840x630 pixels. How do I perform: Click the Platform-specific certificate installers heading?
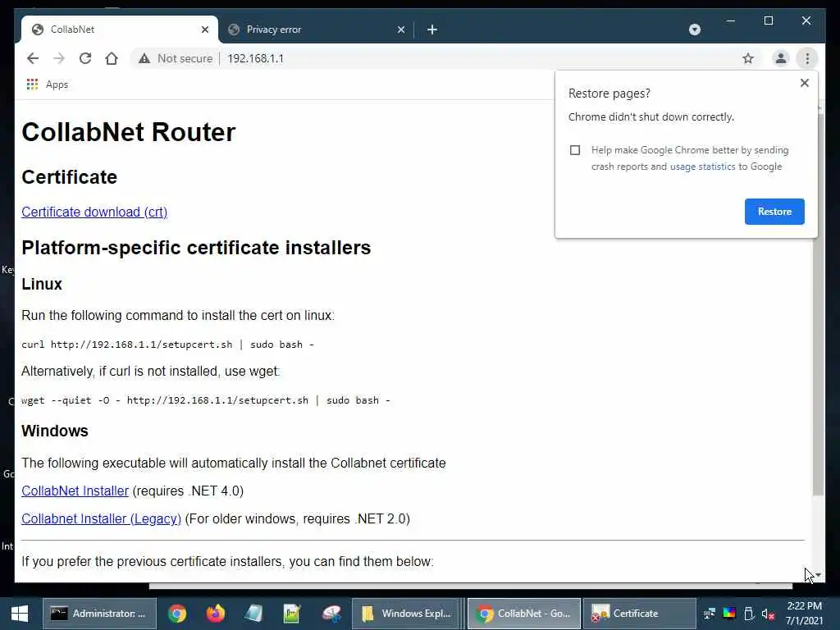coord(196,248)
